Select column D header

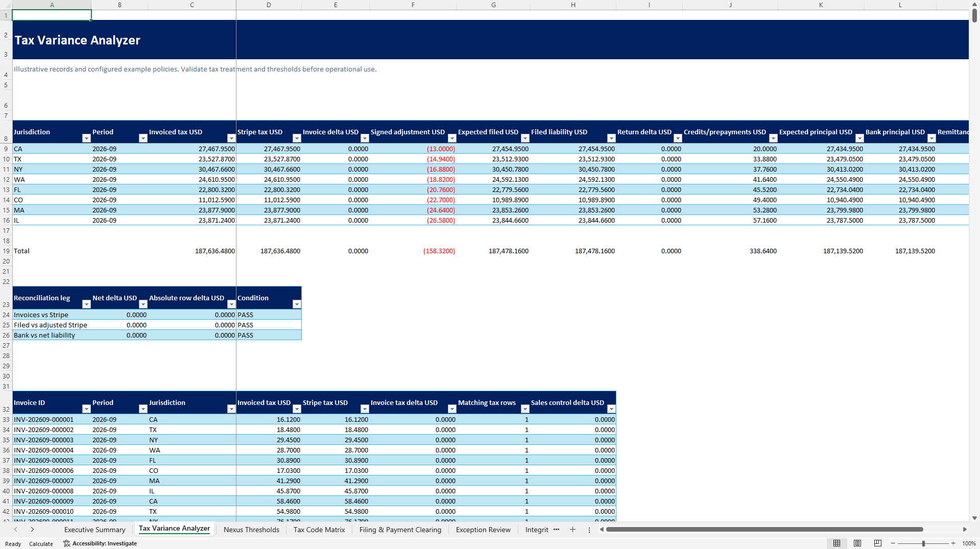coord(269,5)
